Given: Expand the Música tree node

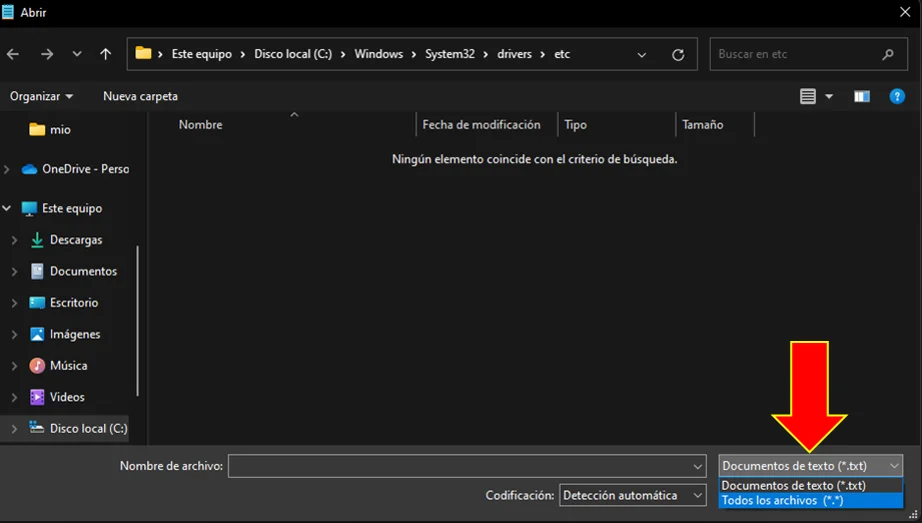Looking at the screenshot, I should click(15, 366).
